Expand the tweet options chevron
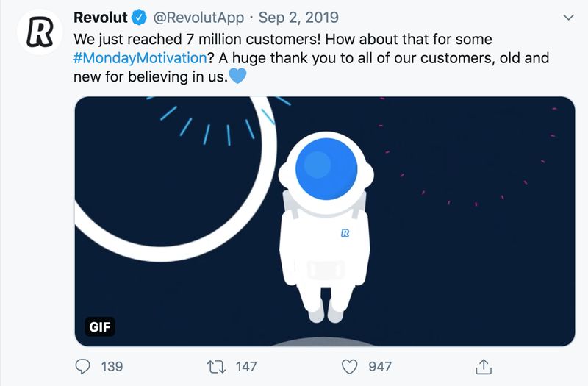 pos(567,18)
